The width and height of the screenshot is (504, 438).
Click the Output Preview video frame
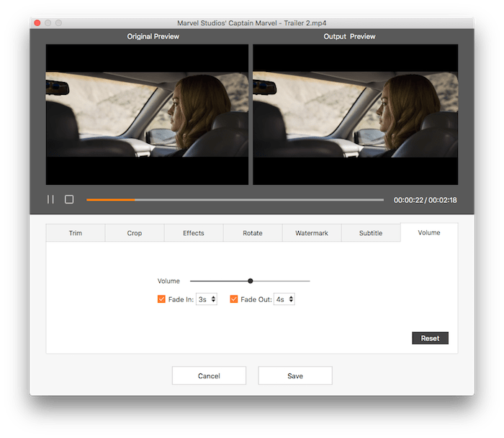coord(355,114)
